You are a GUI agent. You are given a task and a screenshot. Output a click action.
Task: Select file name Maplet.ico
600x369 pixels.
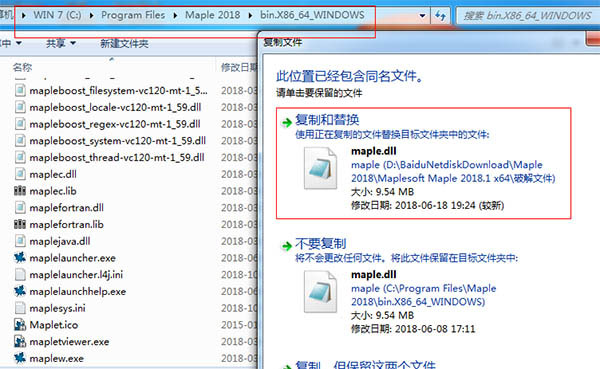pyautogui.click(x=54, y=325)
